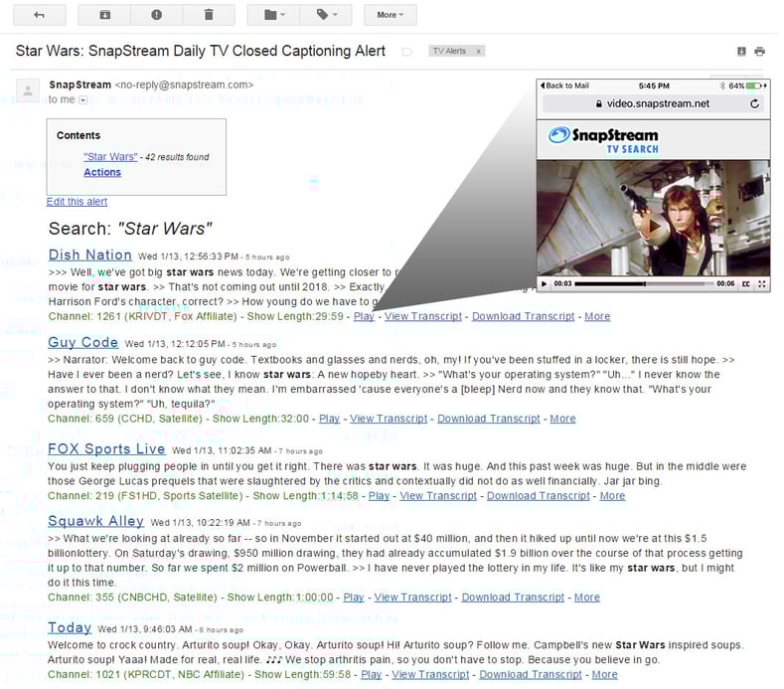This screenshot has height=689, width=784.
Task: Expand the More actions menu
Action: 390,15
